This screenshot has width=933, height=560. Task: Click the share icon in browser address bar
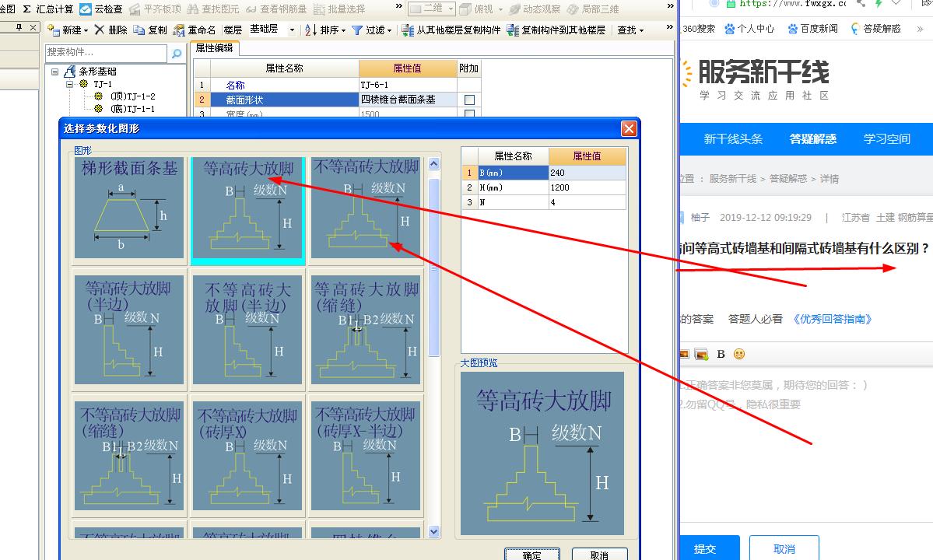coord(861,4)
